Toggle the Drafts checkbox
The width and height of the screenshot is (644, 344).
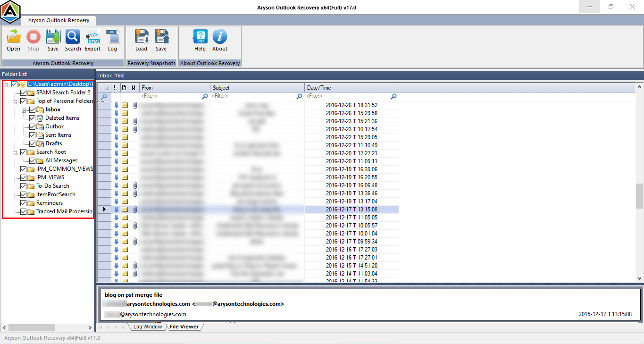(x=32, y=143)
